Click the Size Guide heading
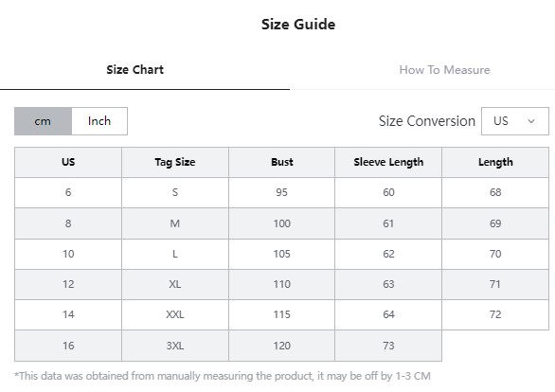Viewport: 555px width, 392px height. click(x=298, y=25)
